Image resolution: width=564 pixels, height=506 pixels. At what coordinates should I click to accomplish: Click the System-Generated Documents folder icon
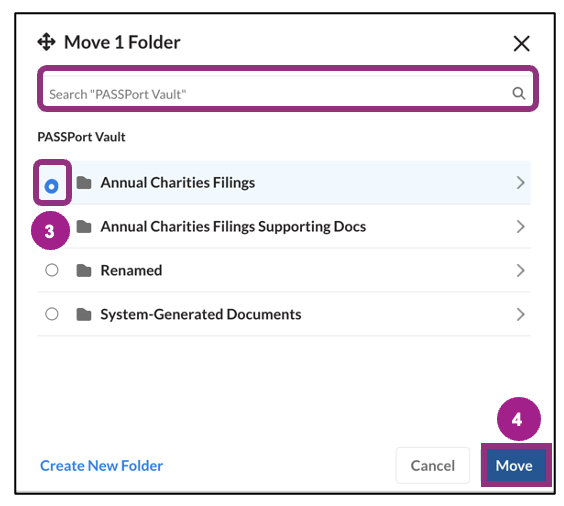(x=84, y=314)
